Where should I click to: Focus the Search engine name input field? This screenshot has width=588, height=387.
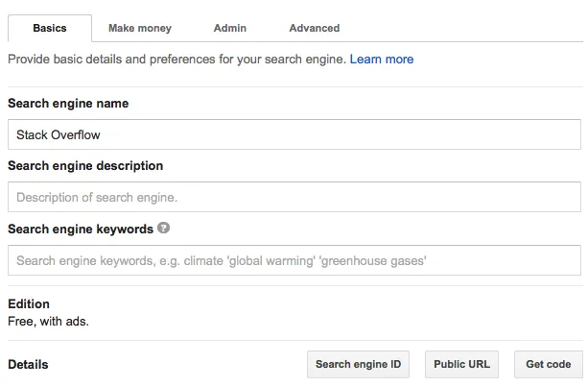pyautogui.click(x=294, y=134)
